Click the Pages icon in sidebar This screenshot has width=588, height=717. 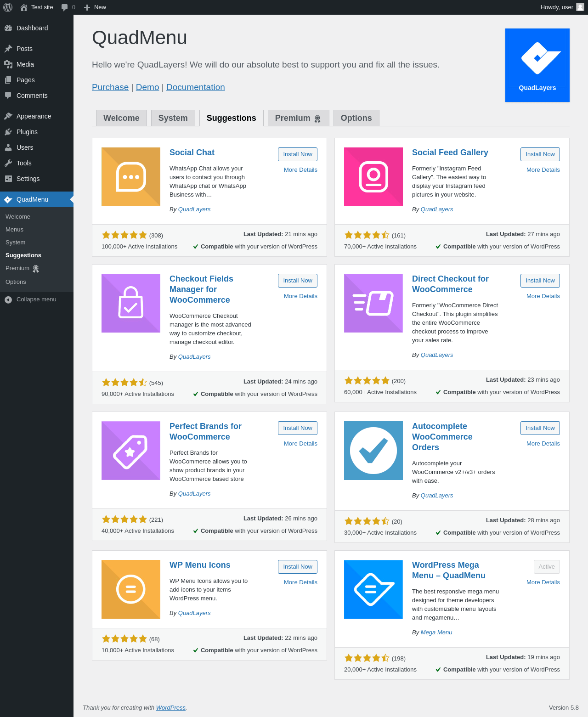8,80
